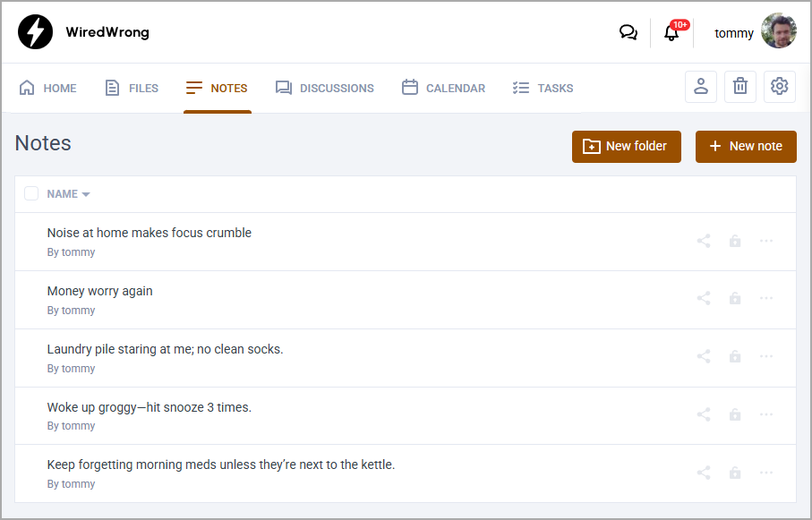
Task: Go to the Calendar tab
Action: pyautogui.click(x=444, y=88)
